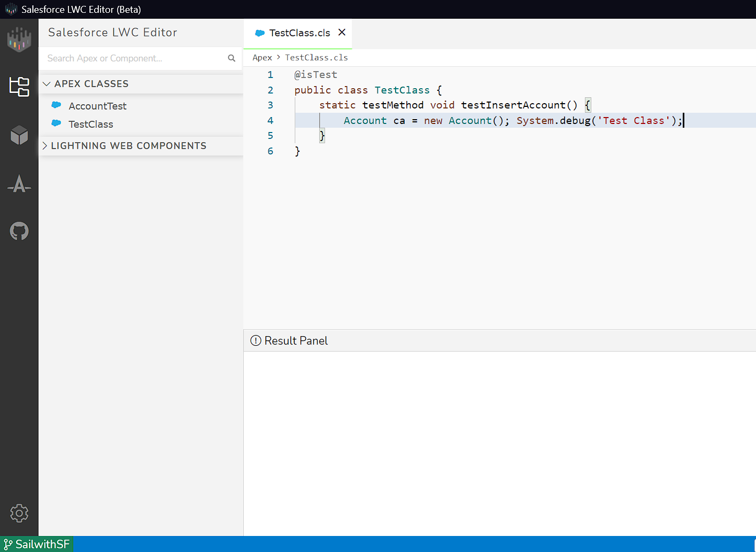Click the cloud icon beside AccountTest
Image resolution: width=756 pixels, height=552 pixels.
point(56,105)
